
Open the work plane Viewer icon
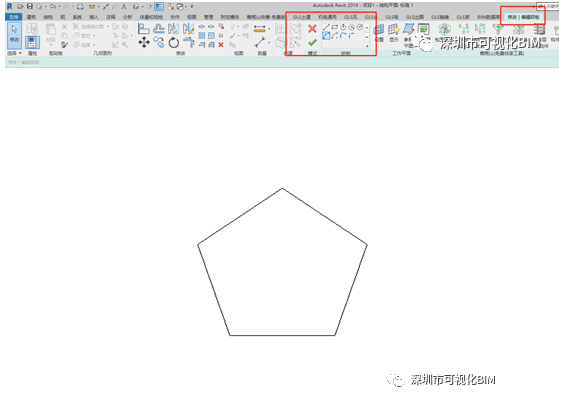click(424, 29)
